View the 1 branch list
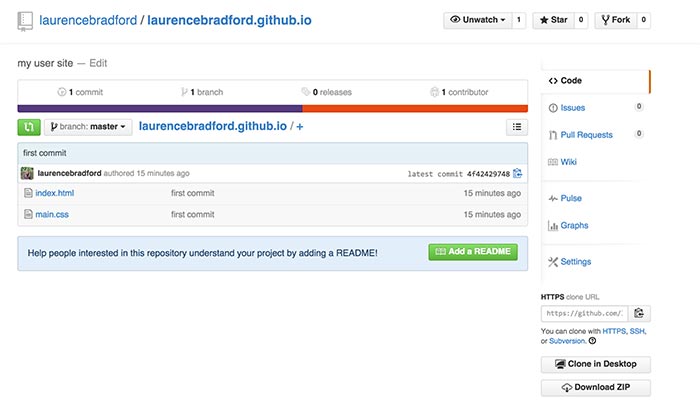This screenshot has width=700, height=412. pyautogui.click(x=202, y=92)
